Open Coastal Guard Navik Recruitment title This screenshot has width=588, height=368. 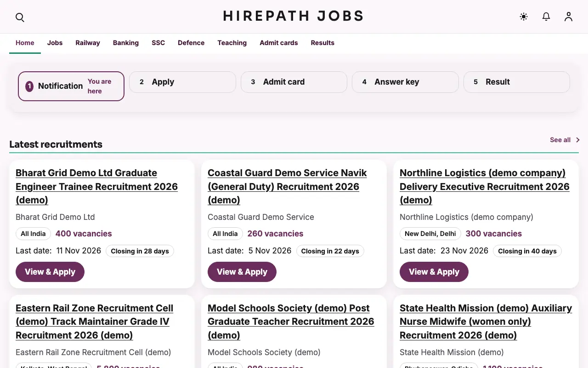(287, 186)
